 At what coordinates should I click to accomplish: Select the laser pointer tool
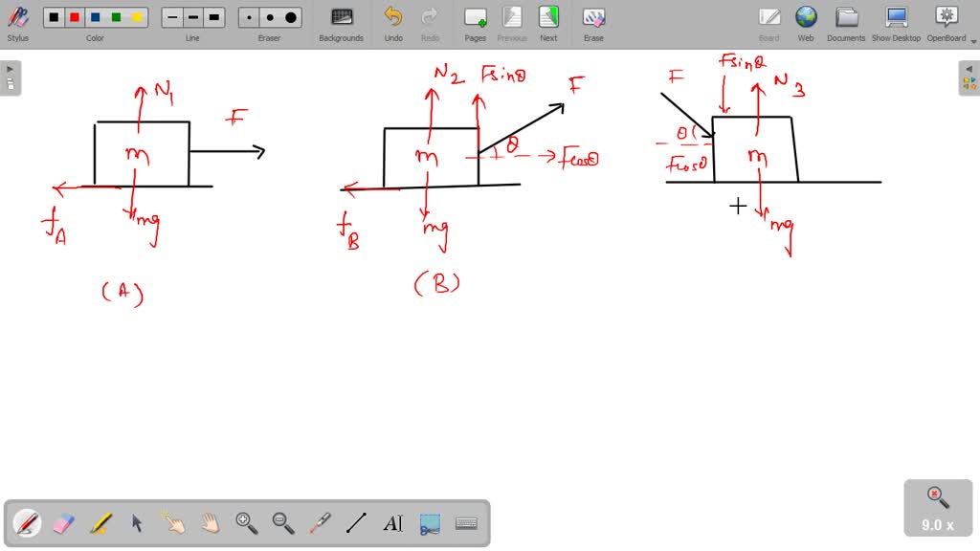point(321,523)
